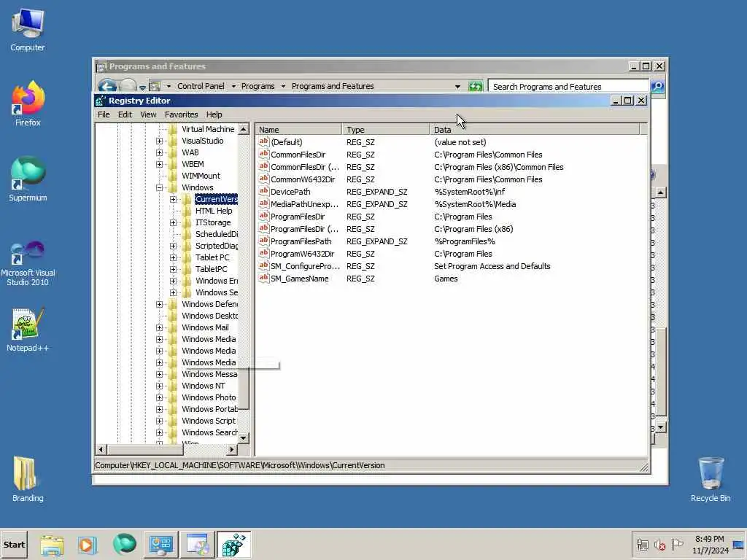The width and height of the screenshot is (747, 560).
Task: Expand the VisualStudio registry key
Action: coord(160,141)
